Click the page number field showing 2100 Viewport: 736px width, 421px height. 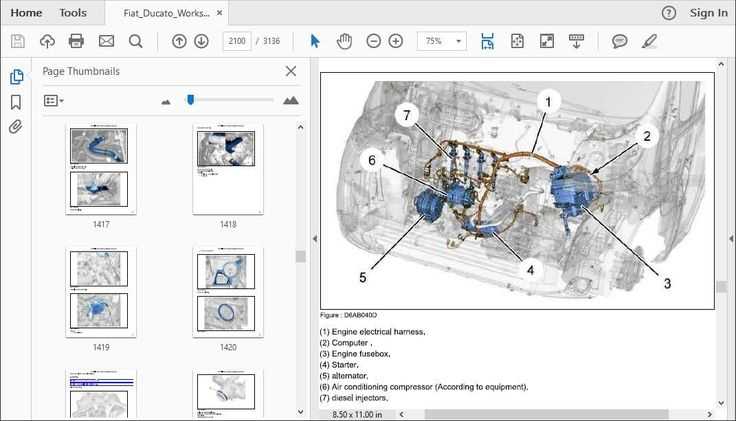(237, 41)
